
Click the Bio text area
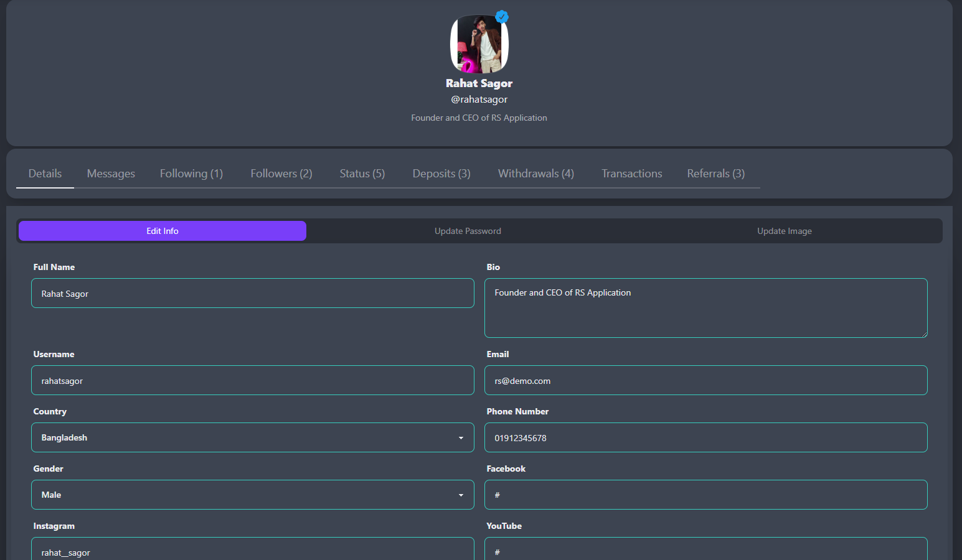(x=705, y=308)
